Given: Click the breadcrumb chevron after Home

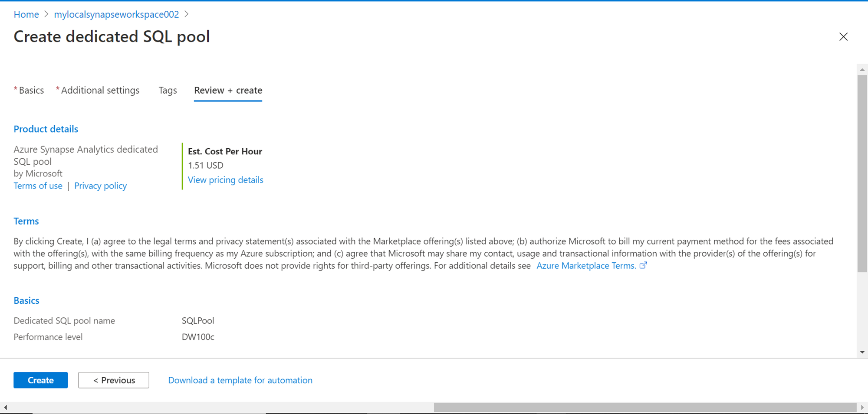Looking at the screenshot, I should click(46, 14).
